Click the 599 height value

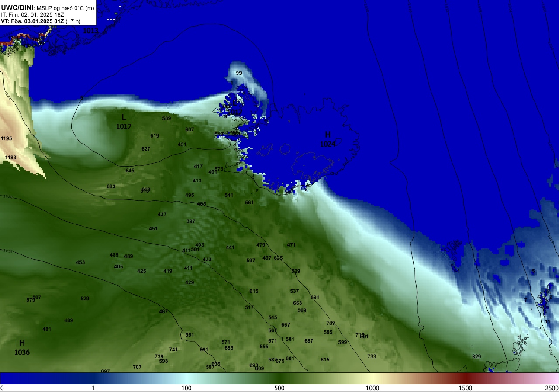(x=342, y=342)
